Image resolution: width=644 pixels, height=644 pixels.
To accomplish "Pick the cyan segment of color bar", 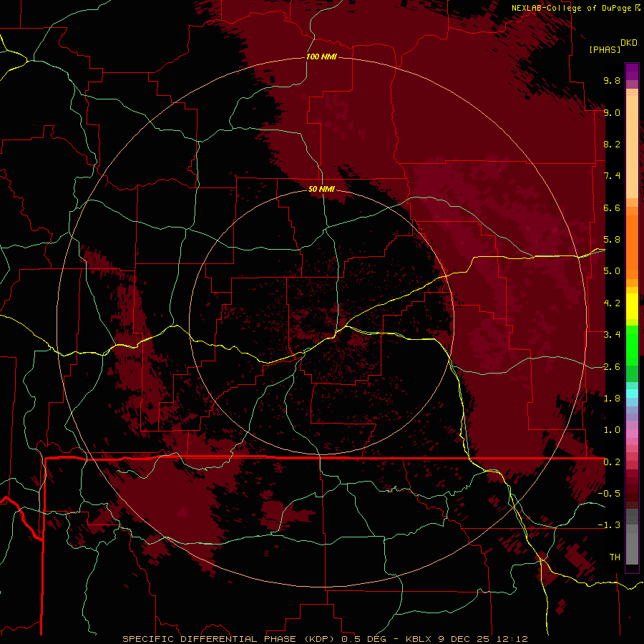I will pyautogui.click(x=632, y=394).
